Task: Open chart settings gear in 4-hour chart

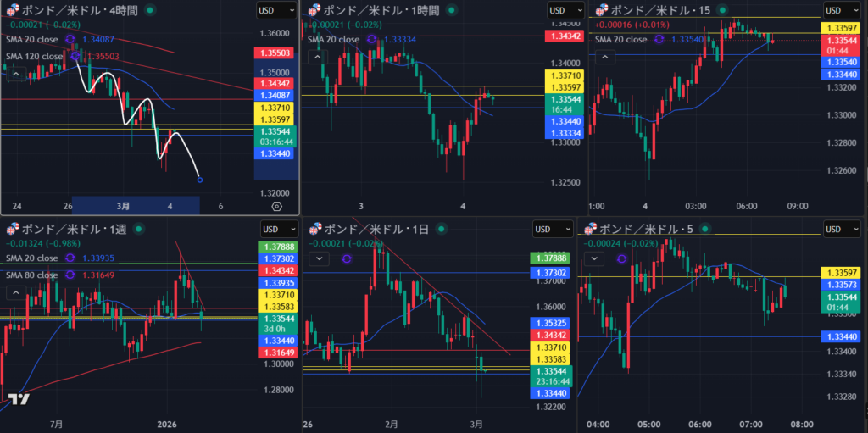Action: point(276,206)
